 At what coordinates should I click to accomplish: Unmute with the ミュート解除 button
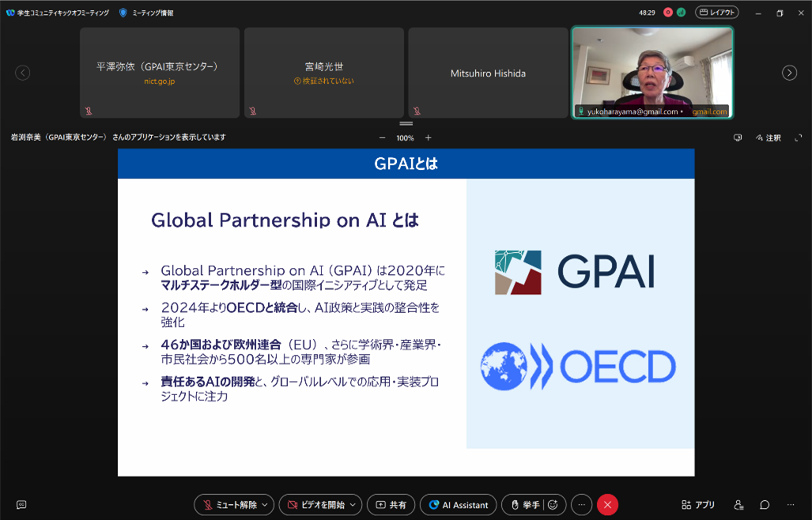[232, 504]
